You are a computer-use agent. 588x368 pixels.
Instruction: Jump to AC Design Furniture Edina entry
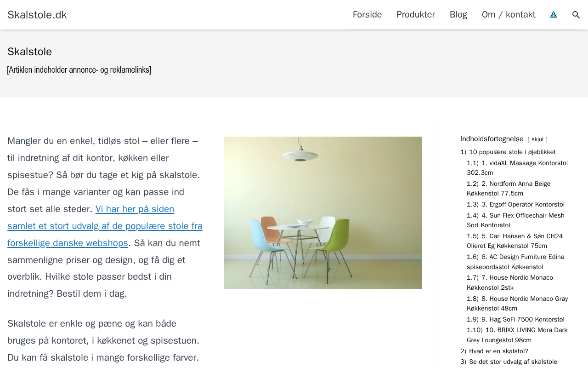[x=515, y=262]
